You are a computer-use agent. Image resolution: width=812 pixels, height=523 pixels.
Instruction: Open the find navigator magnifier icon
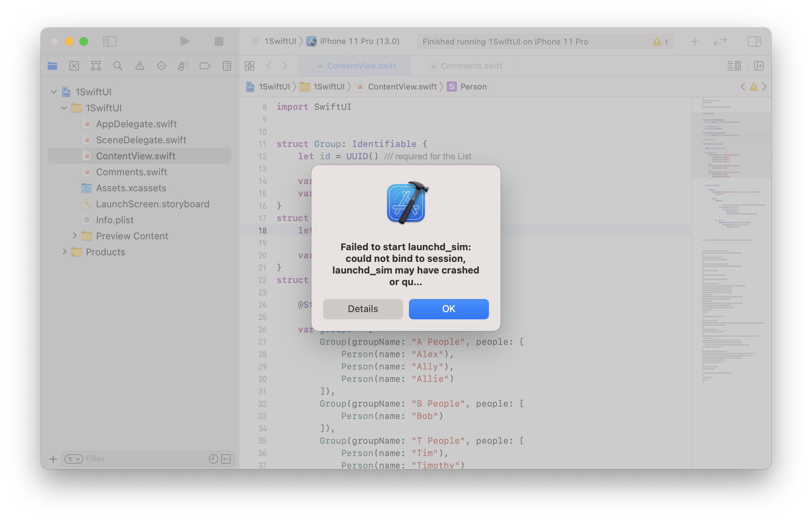pyautogui.click(x=118, y=66)
